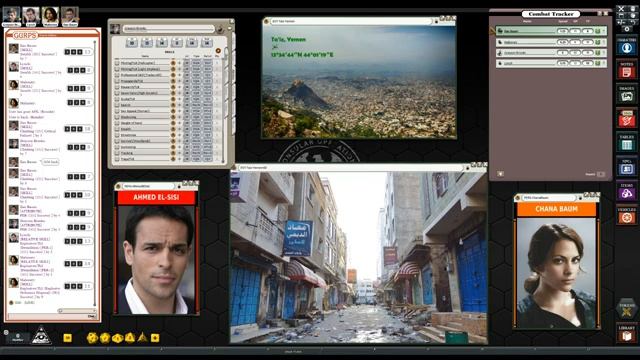
Task: Roll the Swimming skill's orange dice icon
Action: point(173,147)
